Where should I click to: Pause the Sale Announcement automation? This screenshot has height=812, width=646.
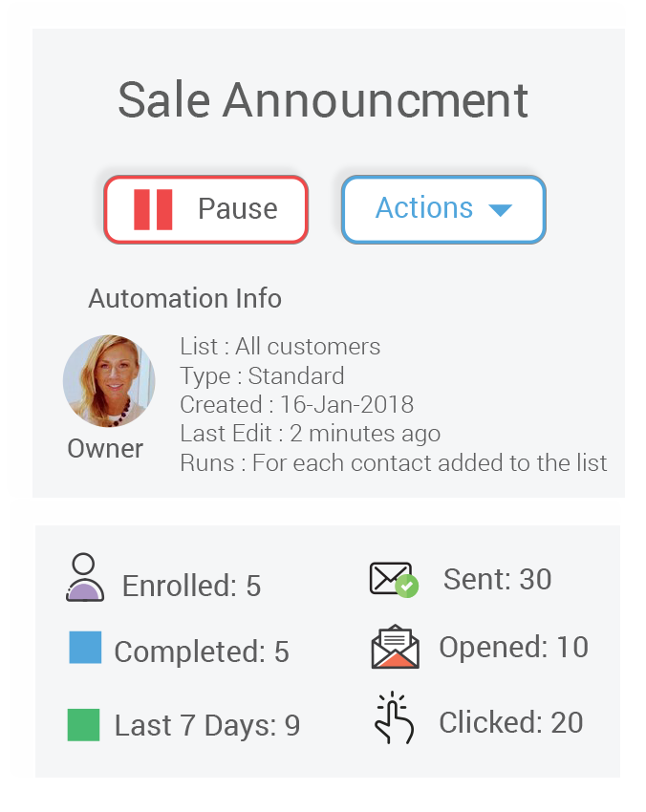coord(206,210)
